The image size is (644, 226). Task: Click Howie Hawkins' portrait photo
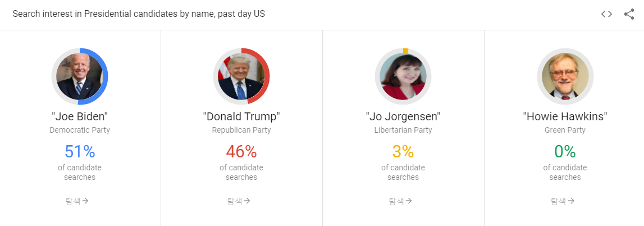tap(565, 76)
